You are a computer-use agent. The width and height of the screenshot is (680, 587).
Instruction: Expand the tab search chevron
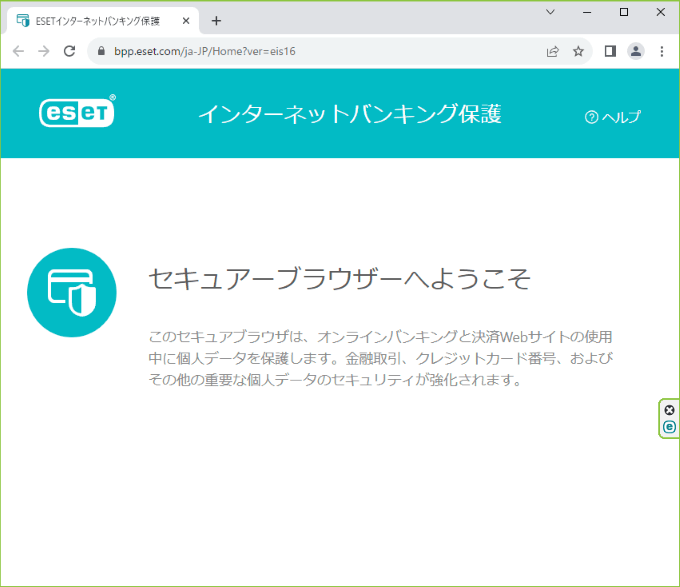click(550, 12)
